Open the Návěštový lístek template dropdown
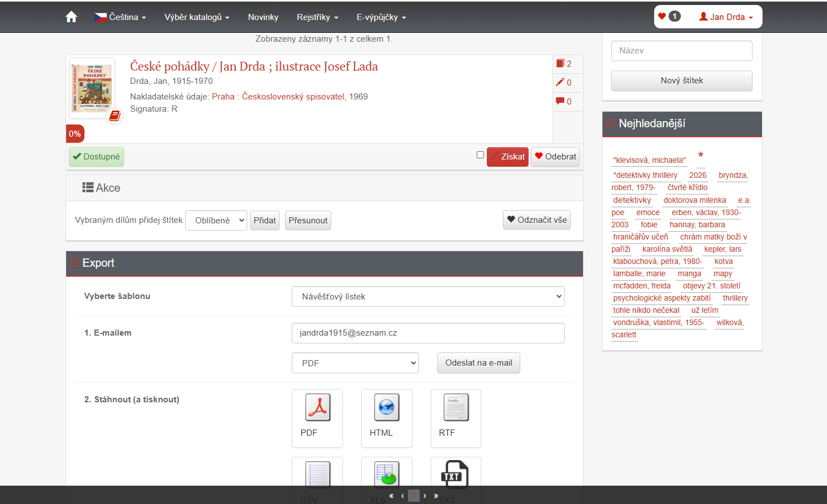Screen dimensions: 827x504 [x=428, y=297]
